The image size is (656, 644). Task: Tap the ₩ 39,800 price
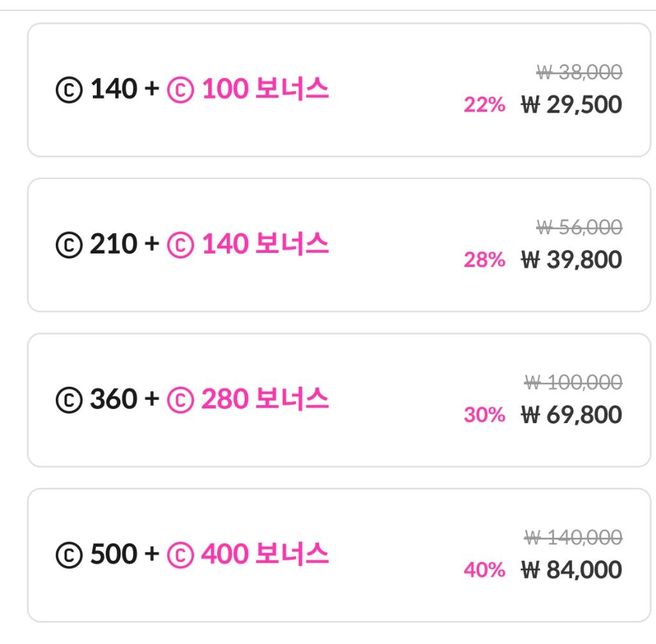[571, 260]
